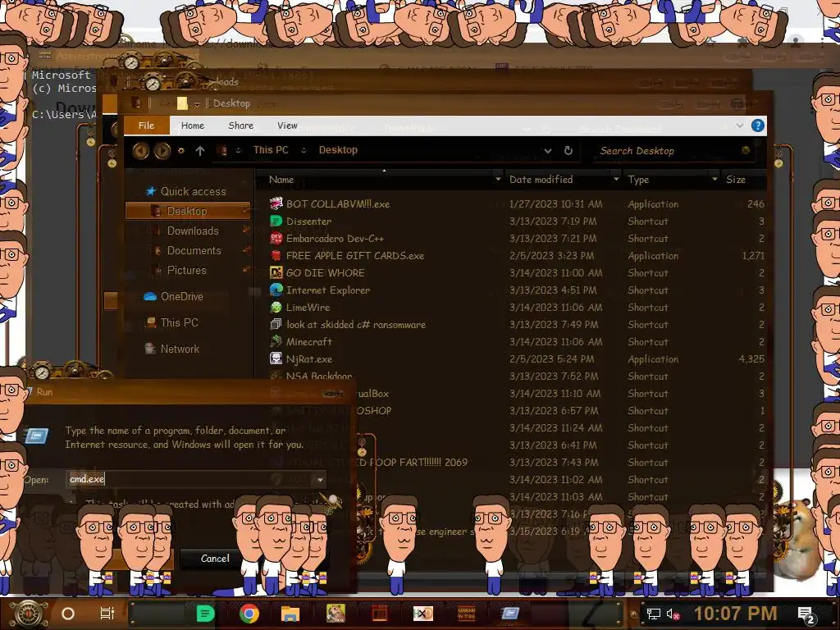Select the '4,325' size cell
This screenshot has height=630, width=840.
tap(751, 359)
